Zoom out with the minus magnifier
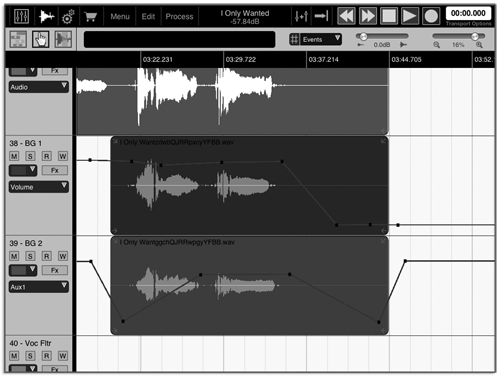Screen dimensions: 500x377 click(x=436, y=45)
